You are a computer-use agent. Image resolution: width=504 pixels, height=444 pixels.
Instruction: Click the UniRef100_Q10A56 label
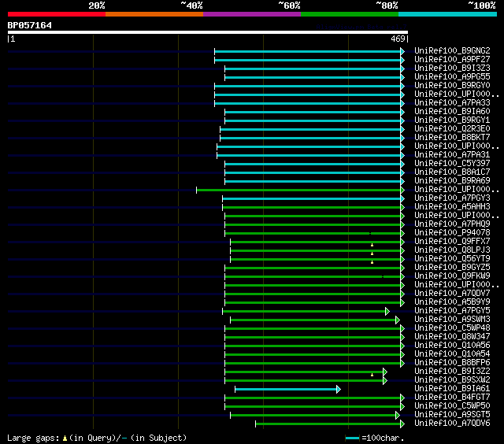coord(452,346)
